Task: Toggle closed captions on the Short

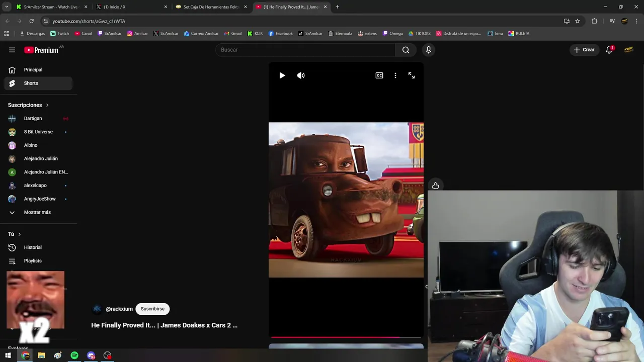Action: click(x=379, y=75)
